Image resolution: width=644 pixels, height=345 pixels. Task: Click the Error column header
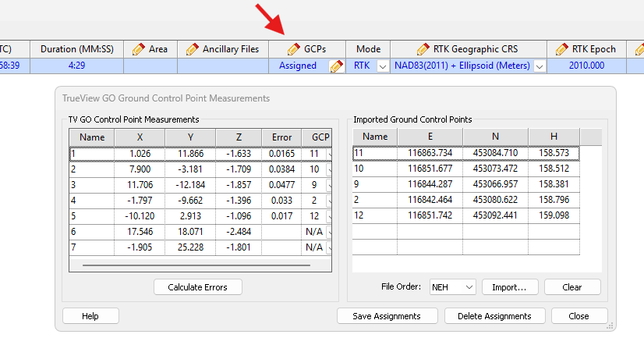tap(281, 137)
